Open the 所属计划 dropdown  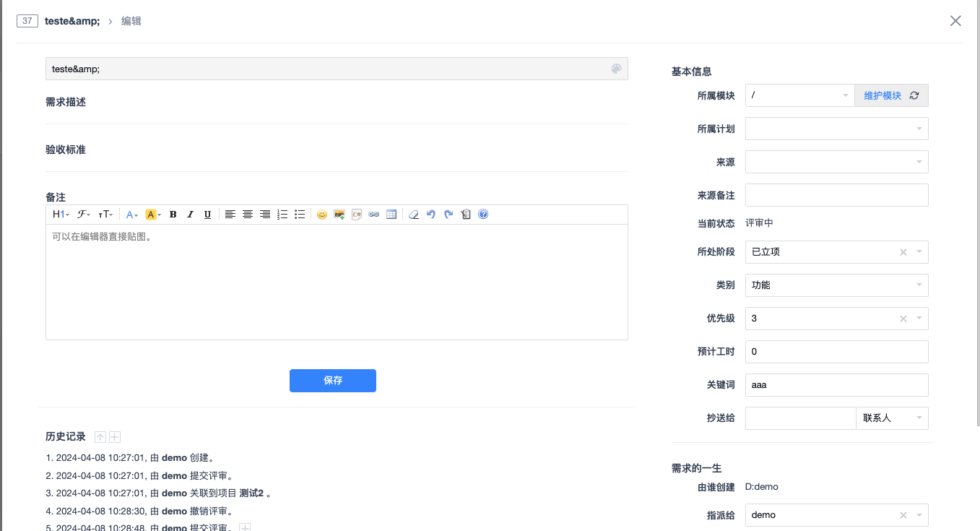(836, 129)
